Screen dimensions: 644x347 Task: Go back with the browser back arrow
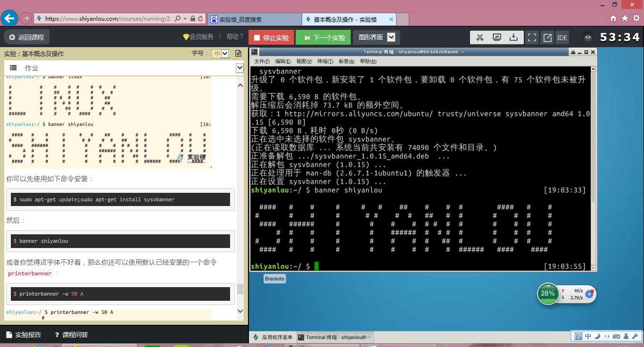tap(9, 19)
